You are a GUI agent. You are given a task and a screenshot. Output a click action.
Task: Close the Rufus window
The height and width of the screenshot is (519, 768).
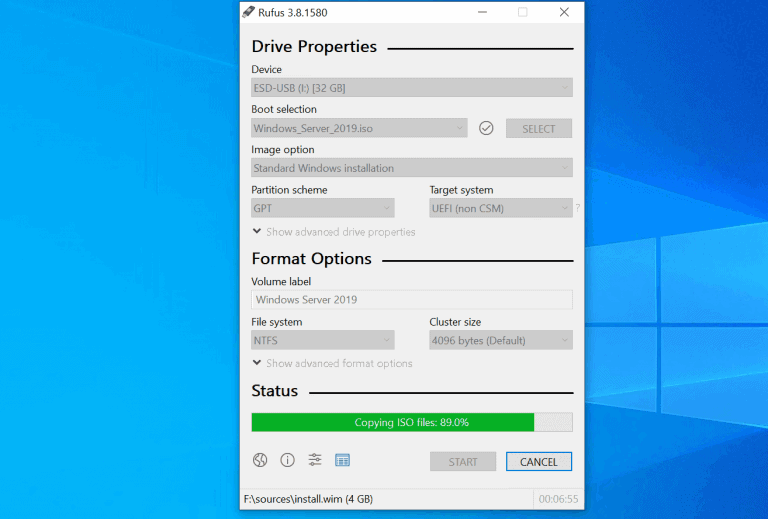tap(564, 12)
